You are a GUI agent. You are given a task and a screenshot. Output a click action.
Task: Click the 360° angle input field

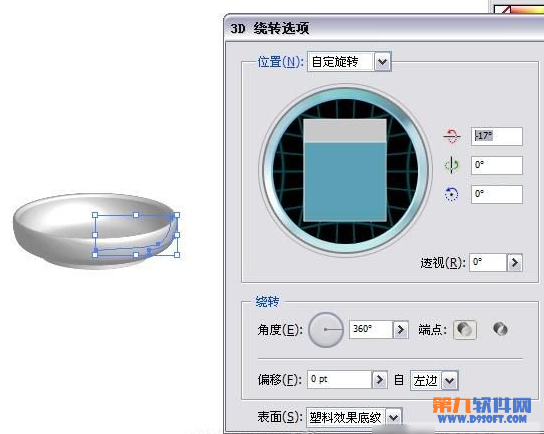coord(371,329)
